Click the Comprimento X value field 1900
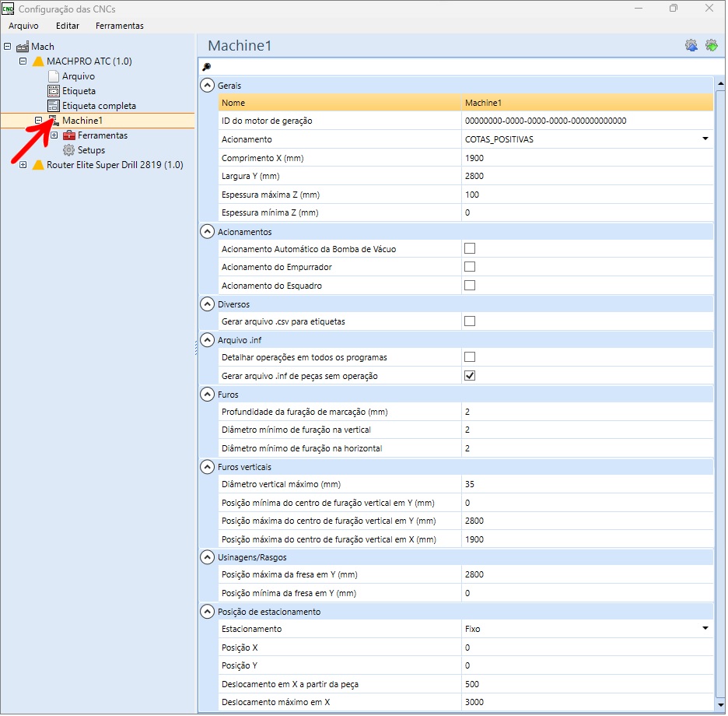The image size is (728, 716). [587, 158]
